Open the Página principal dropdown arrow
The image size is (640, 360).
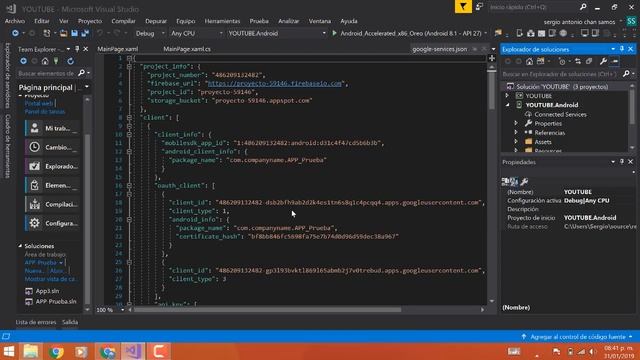[x=87, y=87]
